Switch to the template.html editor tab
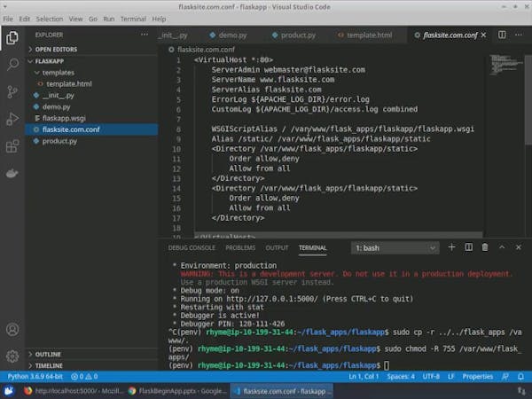The width and height of the screenshot is (532, 399). click(x=365, y=35)
